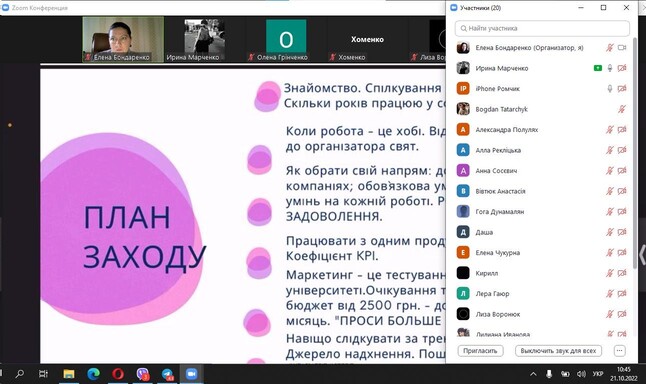
Task: Click muted mic icon for Bogdan Tatarchyk
Action: tap(622, 109)
